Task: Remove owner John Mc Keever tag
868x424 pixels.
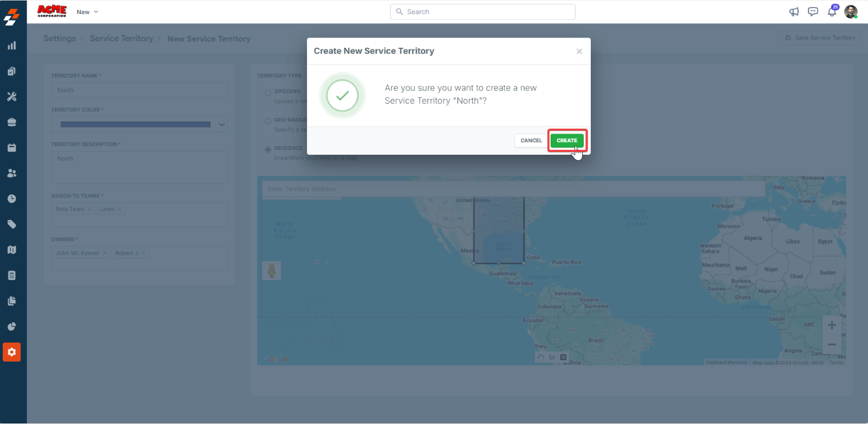Action: 105,253
